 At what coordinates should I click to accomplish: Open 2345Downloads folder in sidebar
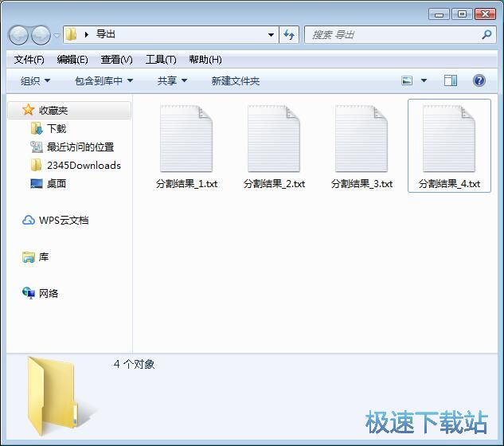coord(84,166)
